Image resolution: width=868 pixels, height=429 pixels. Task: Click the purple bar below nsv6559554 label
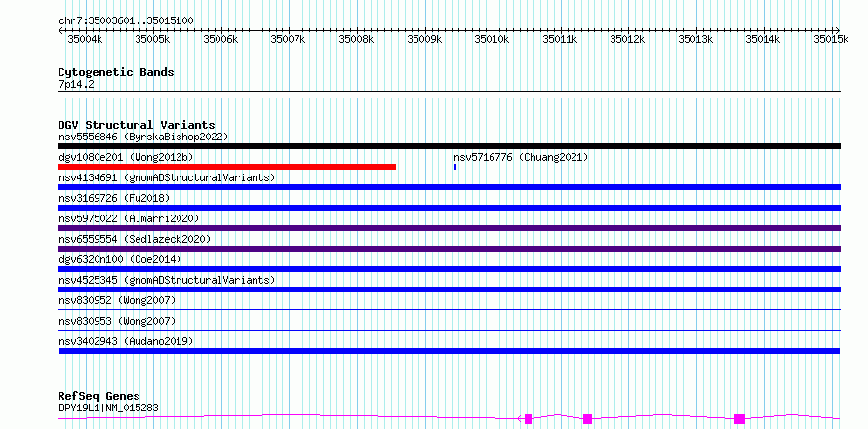coord(449,249)
